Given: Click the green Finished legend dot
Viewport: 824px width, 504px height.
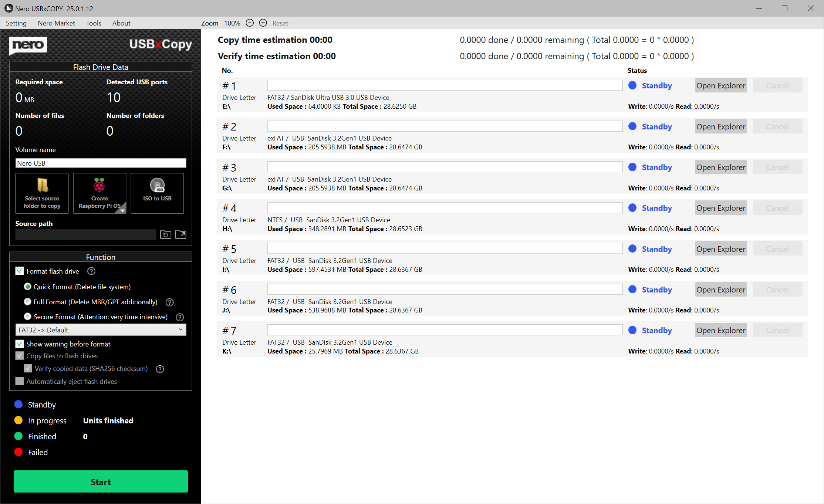Looking at the screenshot, I should [18, 436].
